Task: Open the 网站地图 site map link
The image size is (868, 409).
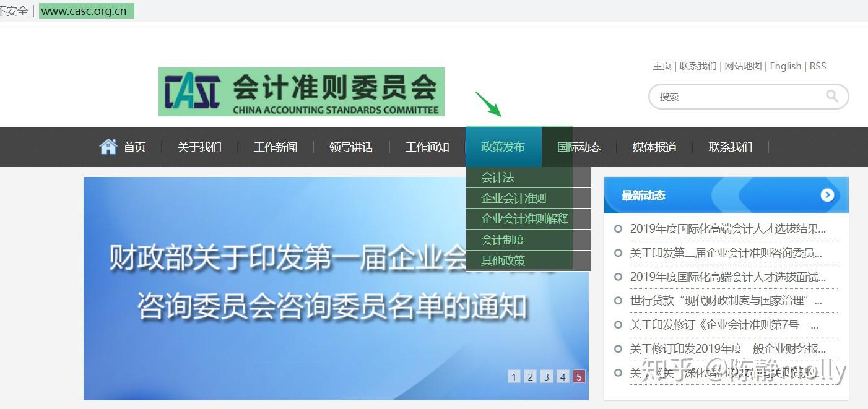Action: click(x=742, y=66)
